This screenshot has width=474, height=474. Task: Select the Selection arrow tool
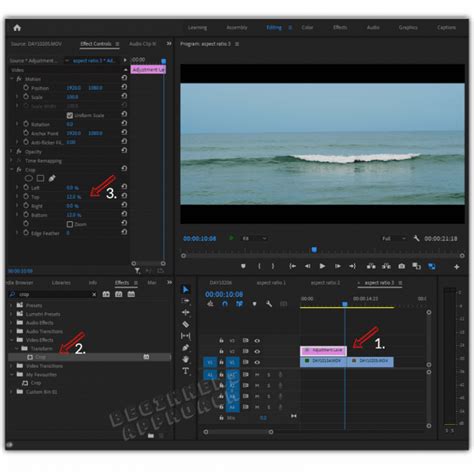[186, 289]
